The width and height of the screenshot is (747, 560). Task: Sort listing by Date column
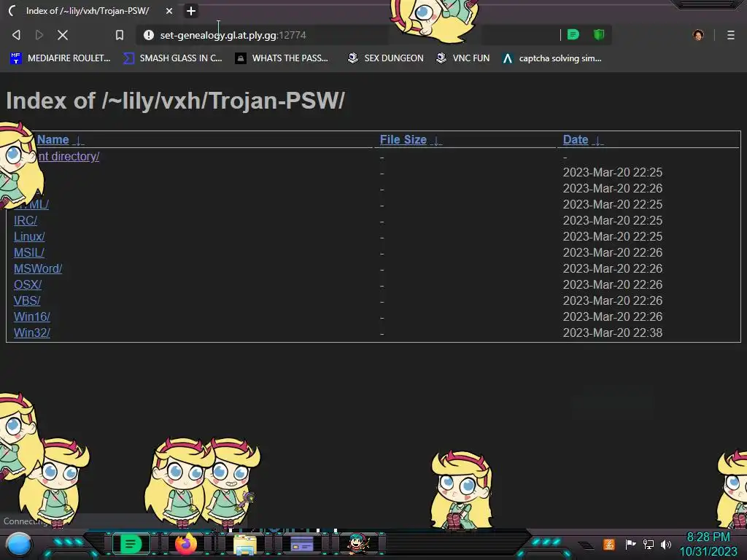[x=576, y=139]
